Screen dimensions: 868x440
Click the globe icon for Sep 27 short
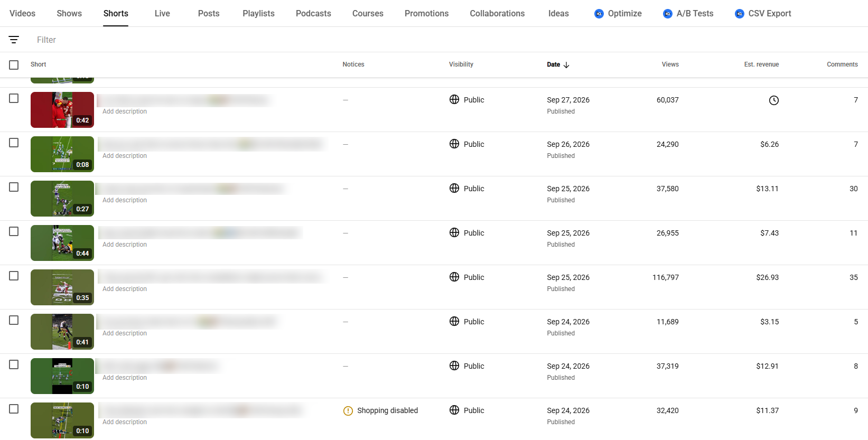(454, 99)
